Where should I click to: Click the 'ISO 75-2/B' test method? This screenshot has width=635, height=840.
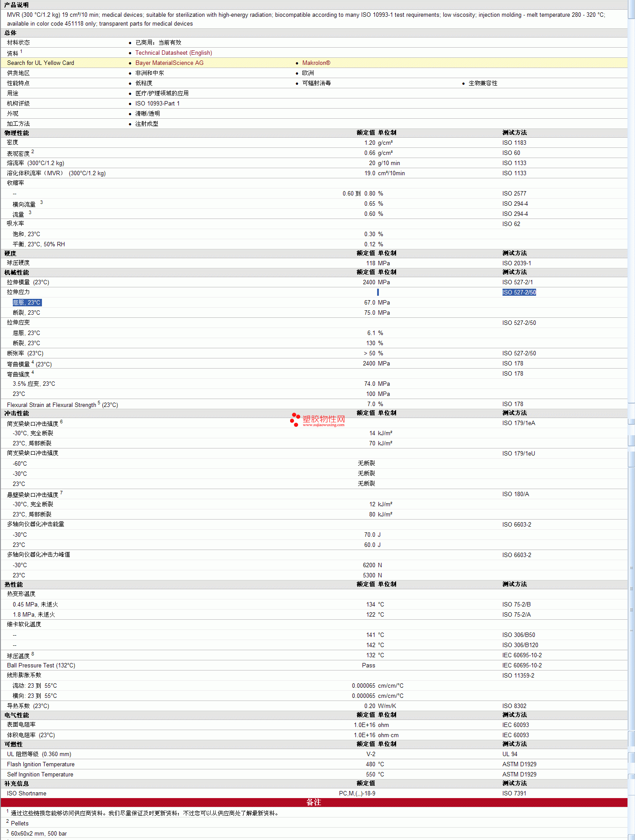pyautogui.click(x=517, y=605)
